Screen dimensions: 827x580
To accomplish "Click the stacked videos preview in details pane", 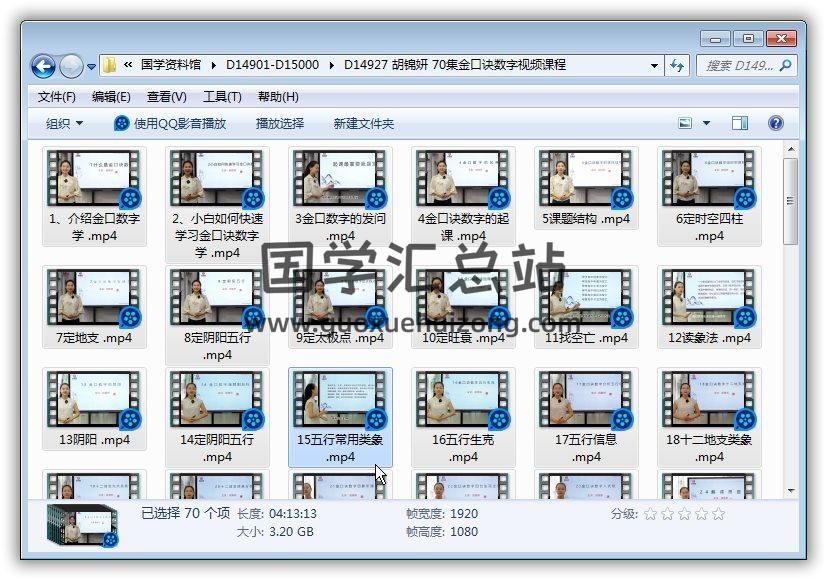I will point(82,525).
